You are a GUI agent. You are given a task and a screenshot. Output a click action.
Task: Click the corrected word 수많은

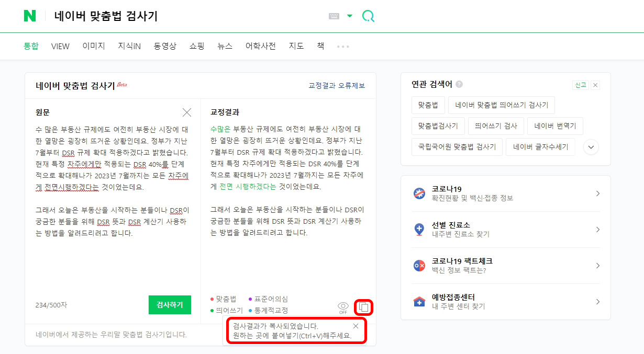click(x=220, y=129)
